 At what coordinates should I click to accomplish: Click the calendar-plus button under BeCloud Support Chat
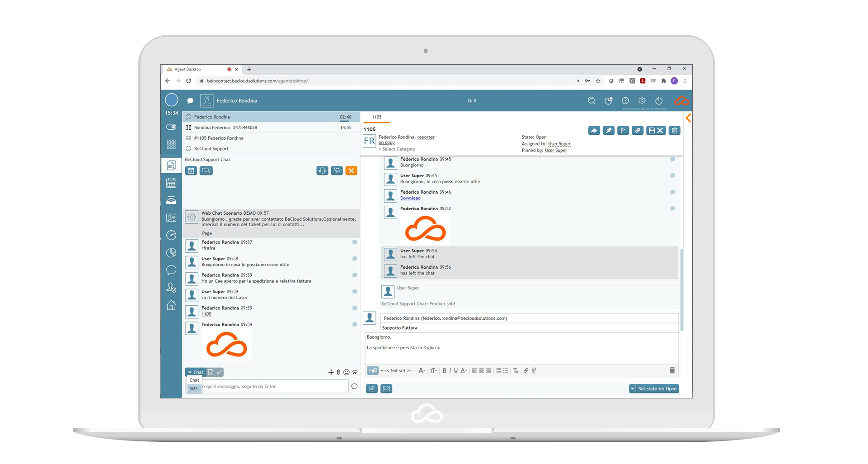(191, 170)
